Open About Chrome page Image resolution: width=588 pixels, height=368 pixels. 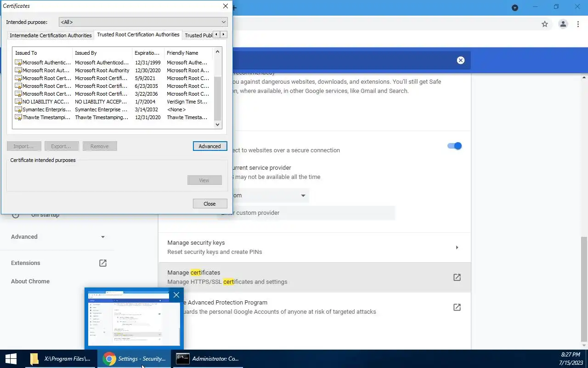point(30,282)
